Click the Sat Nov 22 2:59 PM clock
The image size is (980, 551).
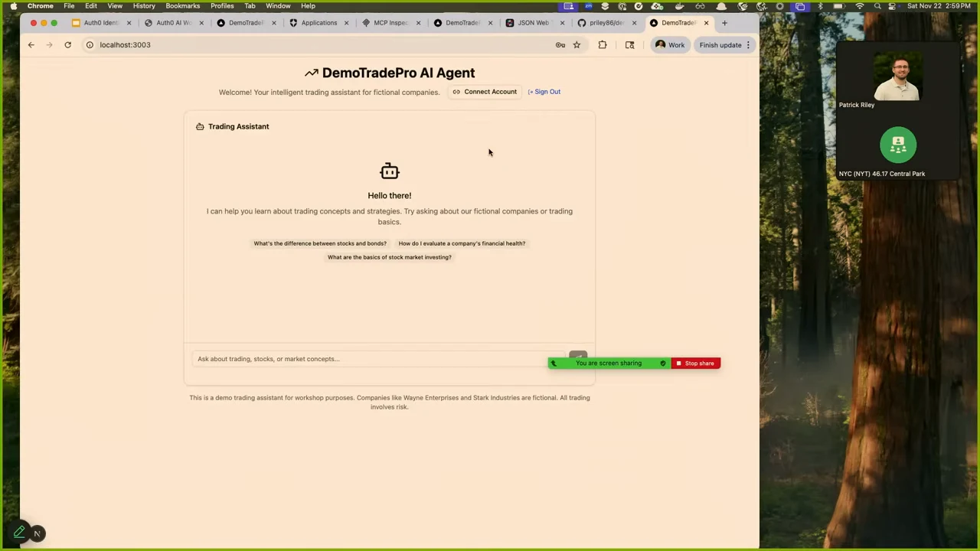[940, 6]
